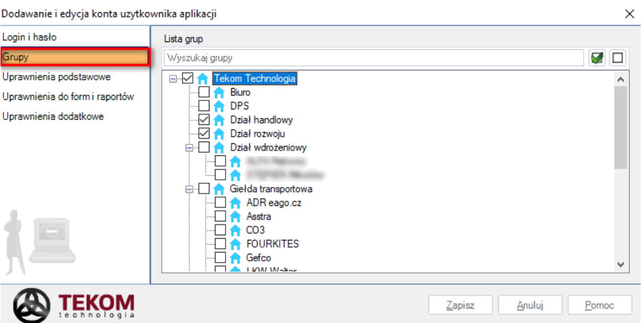Click the Gefco label
Screen dimensions: 644x323
pyautogui.click(x=258, y=258)
